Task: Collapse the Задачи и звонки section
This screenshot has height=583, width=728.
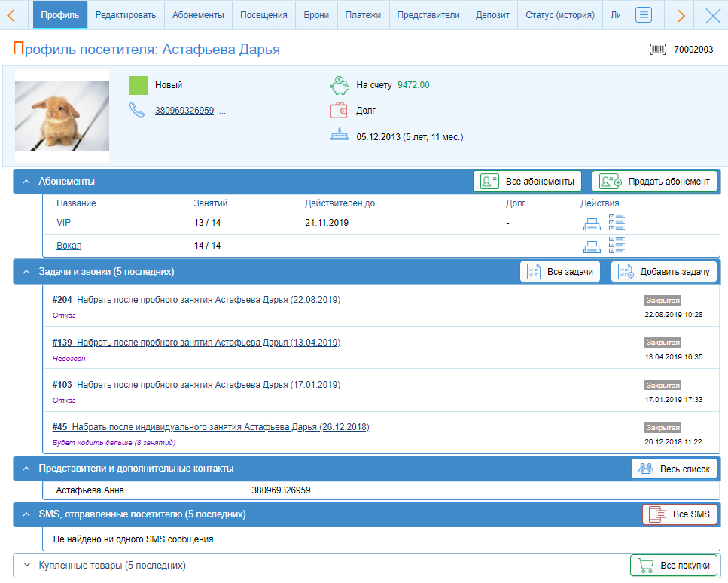Action: pyautogui.click(x=26, y=272)
